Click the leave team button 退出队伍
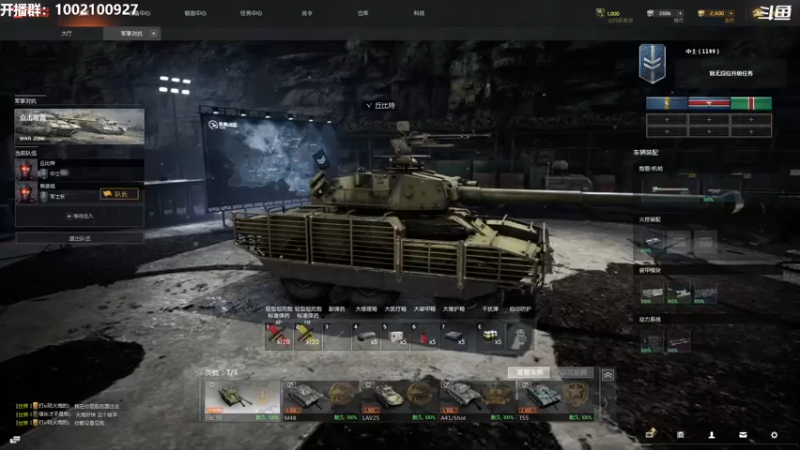Image resolution: width=800 pixels, height=450 pixels. click(80, 238)
